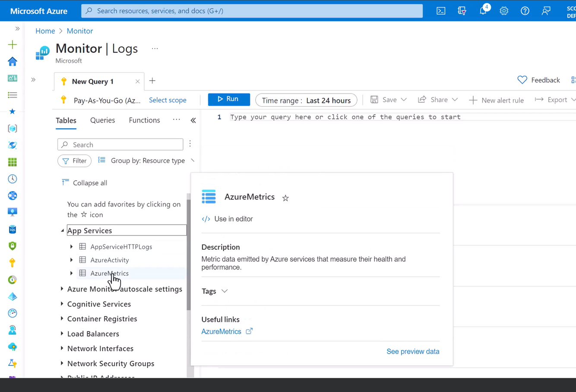
Task: Open All services list icon
Action: 13,95
